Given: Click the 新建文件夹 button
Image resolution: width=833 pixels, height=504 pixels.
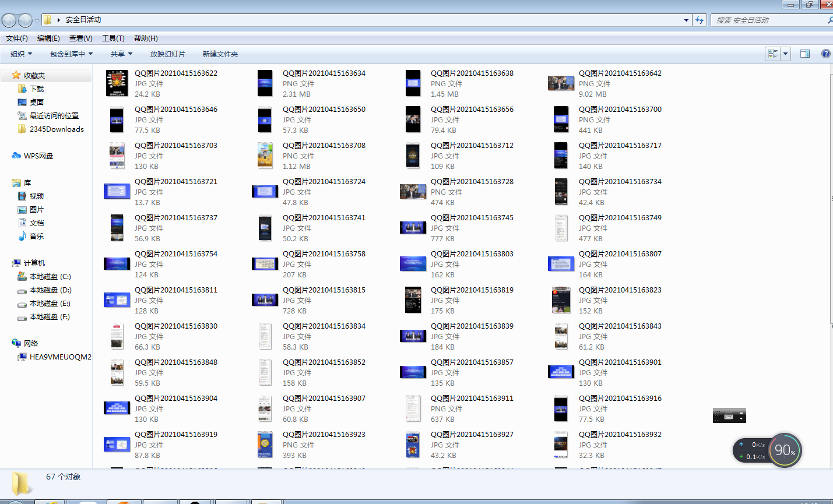Looking at the screenshot, I should tap(220, 54).
